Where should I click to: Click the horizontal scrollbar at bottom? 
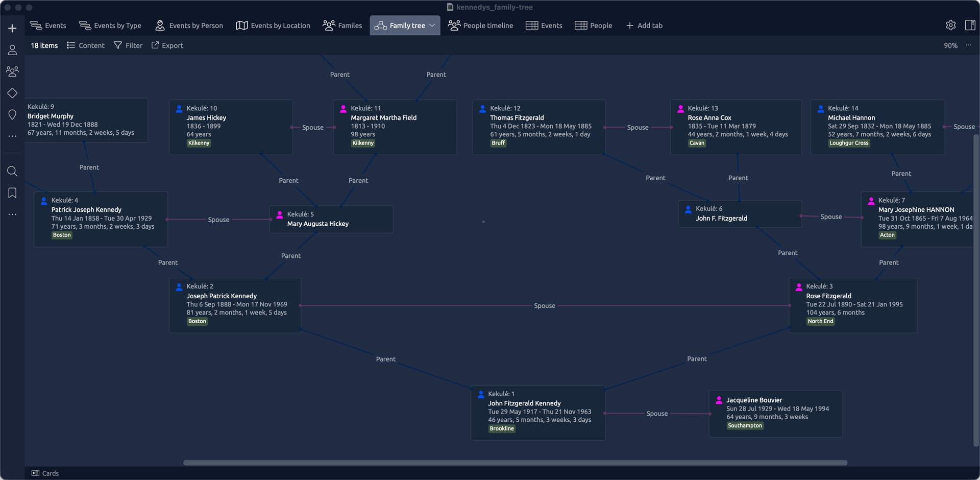(x=515, y=463)
